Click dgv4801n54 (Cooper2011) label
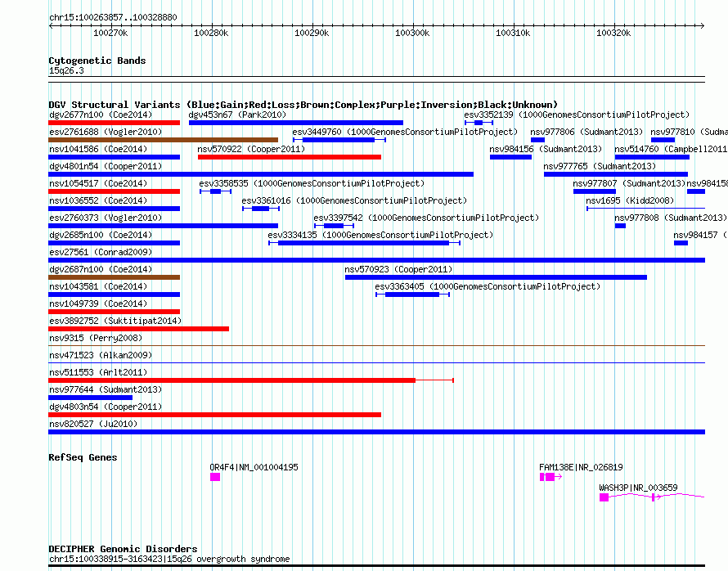Viewport: 728px width, 571px height. point(106,166)
